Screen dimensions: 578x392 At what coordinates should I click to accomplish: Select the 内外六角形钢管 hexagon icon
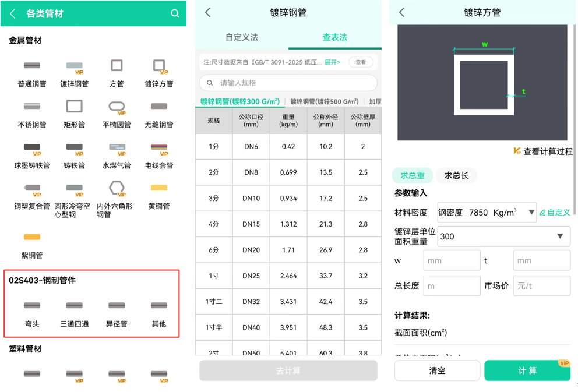(117, 188)
